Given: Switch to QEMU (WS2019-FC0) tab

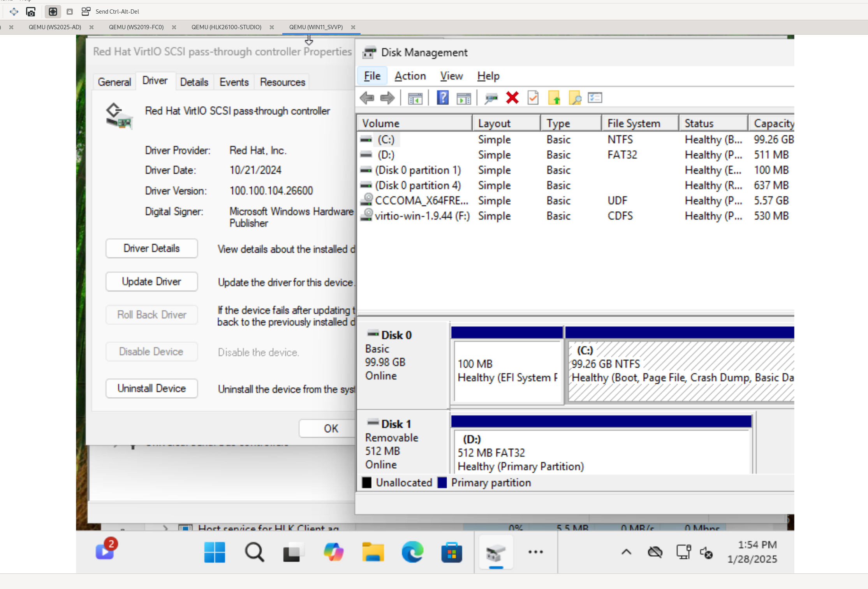Looking at the screenshot, I should click(x=136, y=27).
